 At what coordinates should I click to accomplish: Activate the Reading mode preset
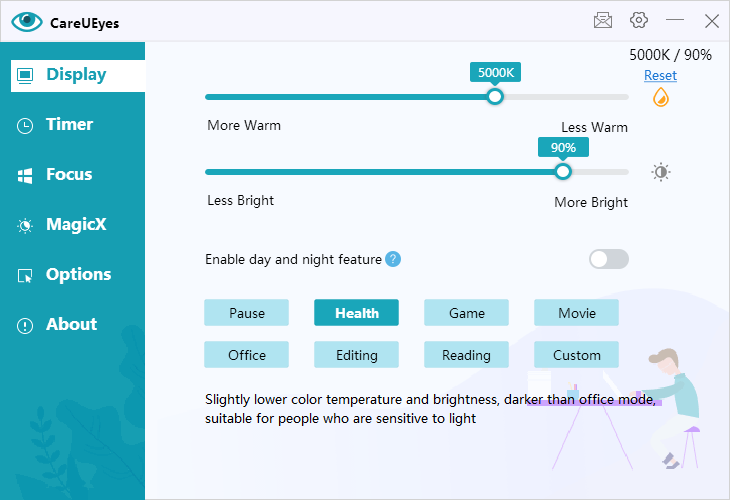point(466,355)
